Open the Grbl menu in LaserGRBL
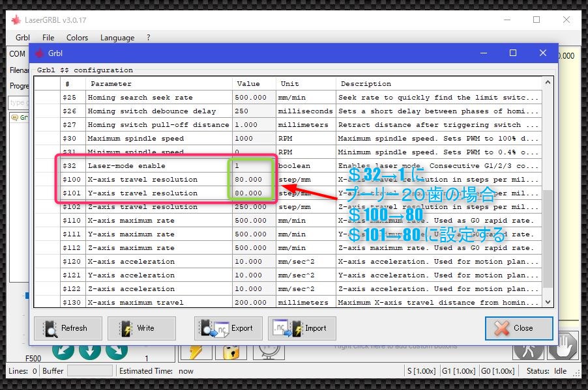This screenshot has height=390, width=588. pos(23,38)
